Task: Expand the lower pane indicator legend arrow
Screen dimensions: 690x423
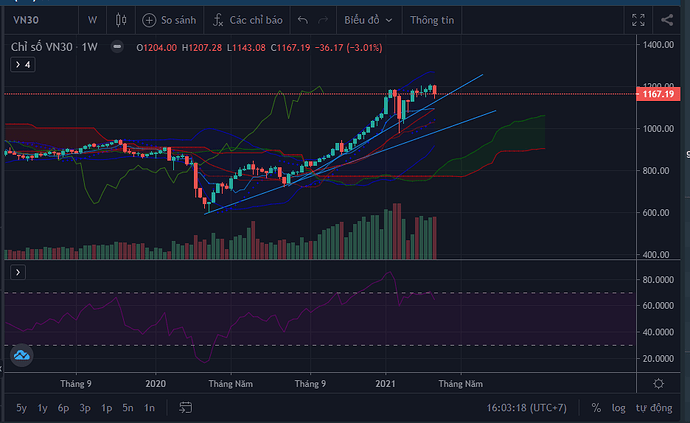Action: tap(16, 272)
